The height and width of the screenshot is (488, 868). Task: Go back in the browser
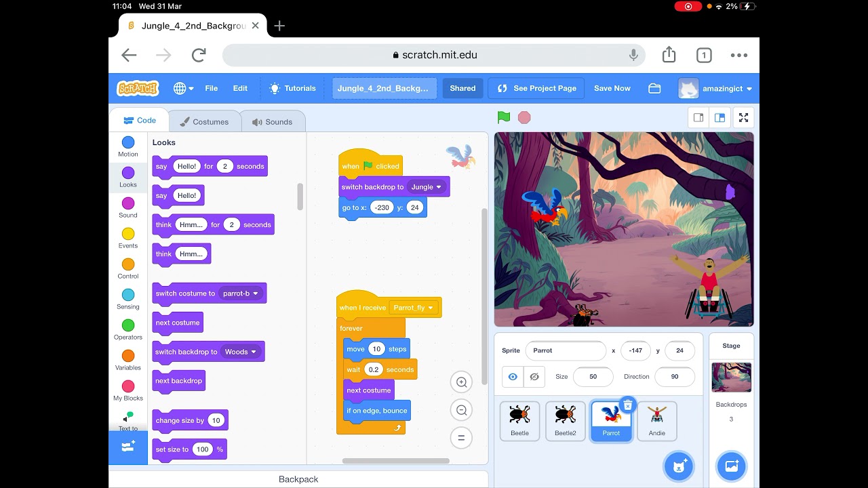[x=129, y=55]
